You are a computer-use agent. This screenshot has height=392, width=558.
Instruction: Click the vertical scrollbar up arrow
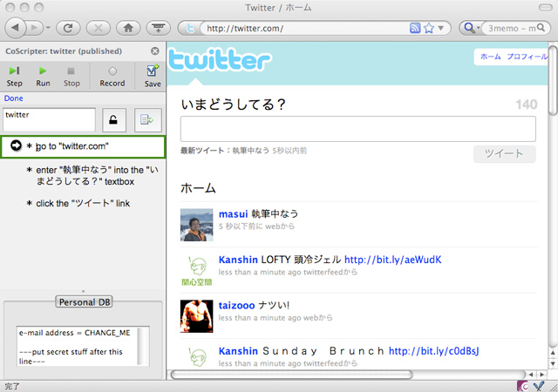(x=553, y=353)
